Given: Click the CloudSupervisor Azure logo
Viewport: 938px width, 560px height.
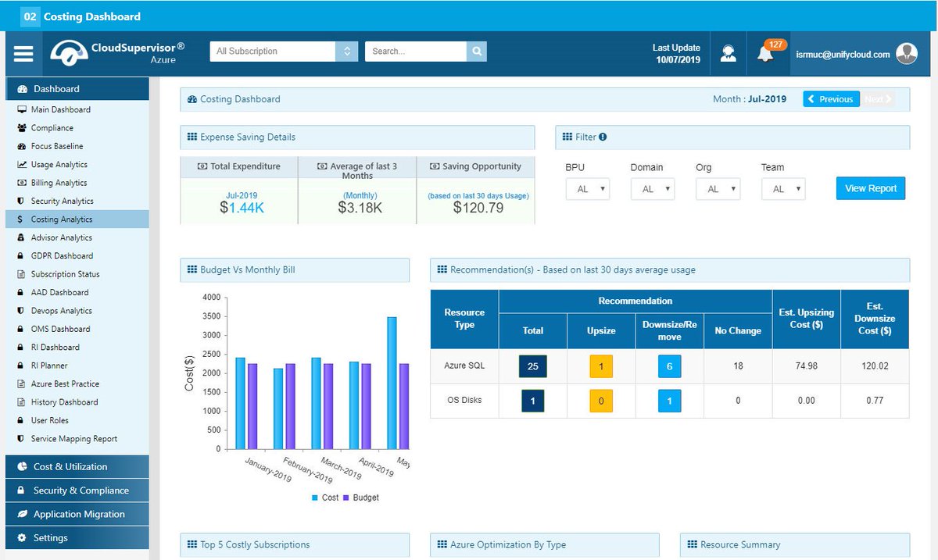Looking at the screenshot, I should pyautogui.click(x=117, y=53).
